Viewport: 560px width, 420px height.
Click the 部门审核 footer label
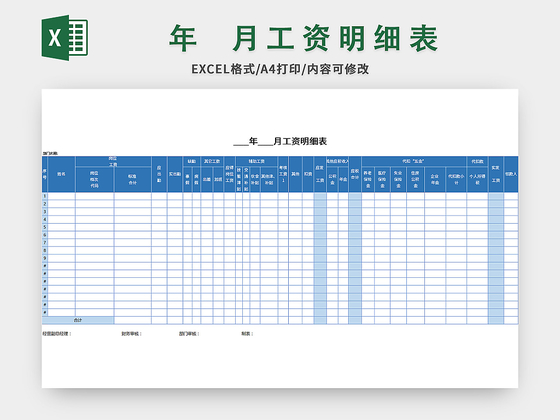(189, 334)
